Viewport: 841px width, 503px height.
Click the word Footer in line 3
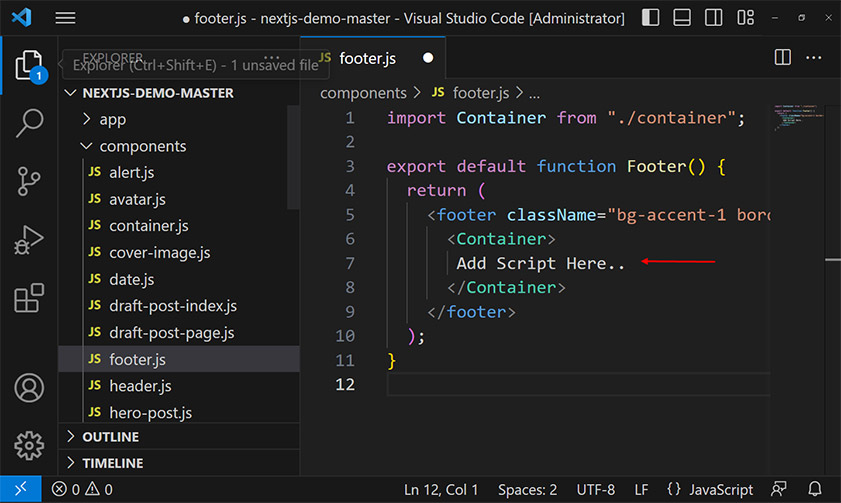656,166
